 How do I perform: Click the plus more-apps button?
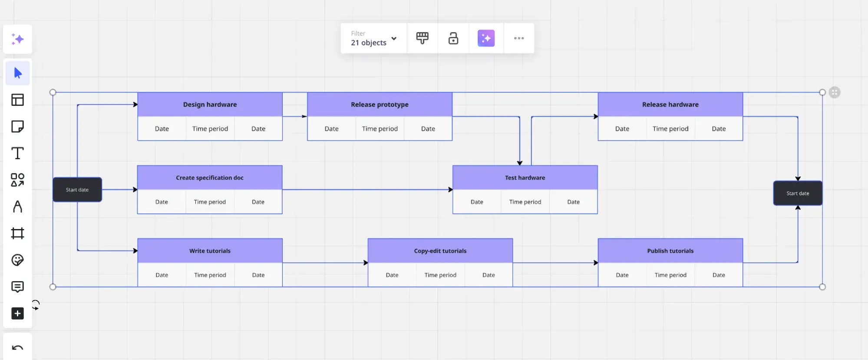click(x=17, y=314)
